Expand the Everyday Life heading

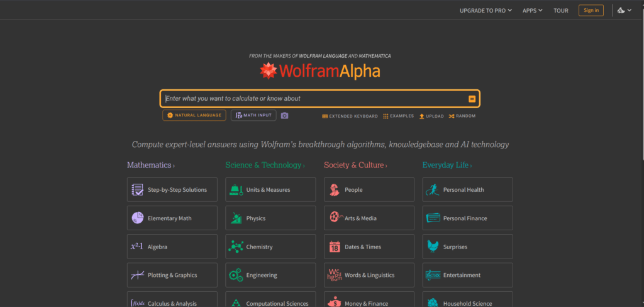tap(447, 165)
